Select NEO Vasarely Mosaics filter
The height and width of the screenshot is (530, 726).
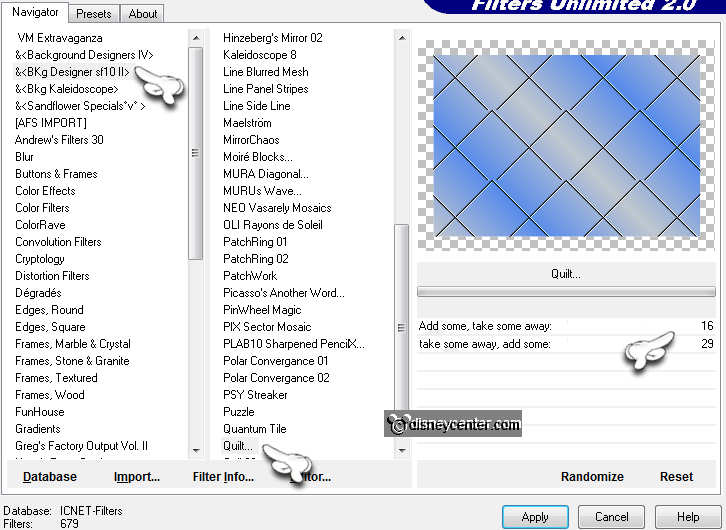pyautogui.click(x=277, y=208)
